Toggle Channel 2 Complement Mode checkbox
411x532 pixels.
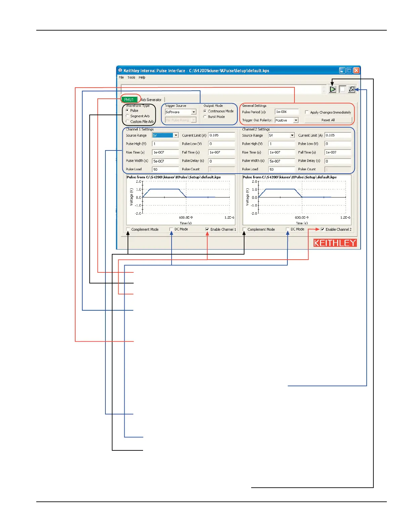point(244,229)
